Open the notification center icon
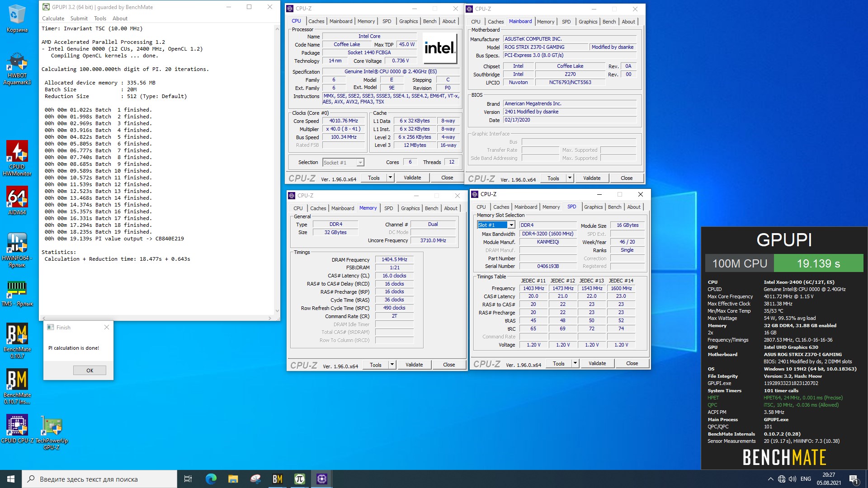This screenshot has width=868, height=488. 854,479
